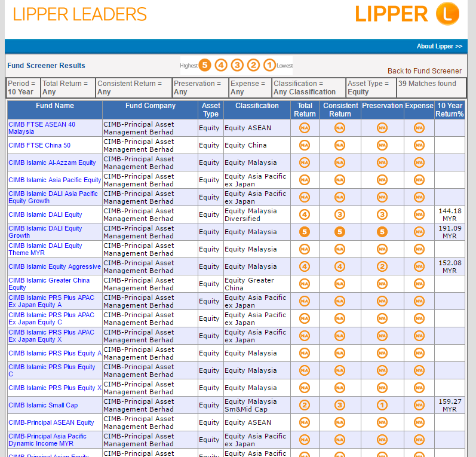Click Equity Malaysia Sm&Mid Cap classification cell
The width and height of the screenshot is (476, 457).
click(257, 405)
